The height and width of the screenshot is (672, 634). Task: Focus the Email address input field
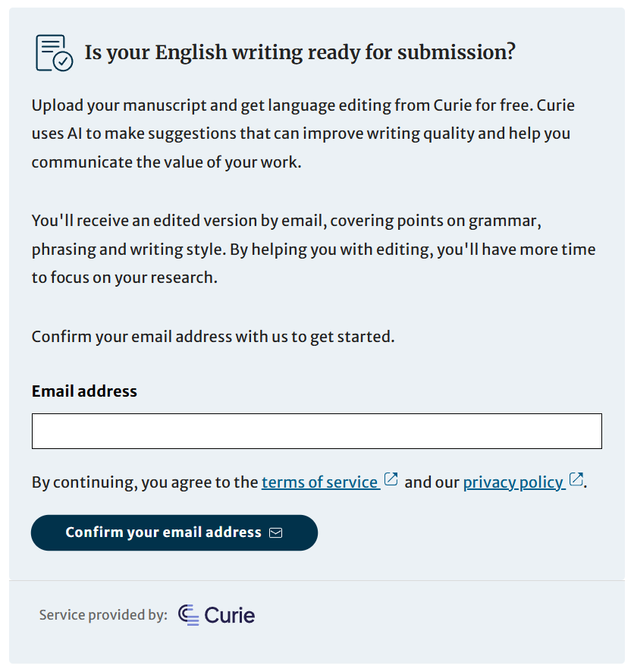317,431
